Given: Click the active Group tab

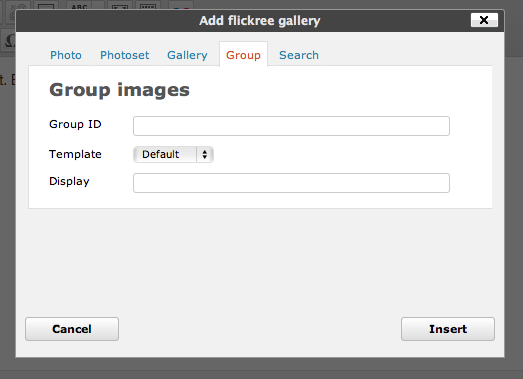Looking at the screenshot, I should [243, 55].
